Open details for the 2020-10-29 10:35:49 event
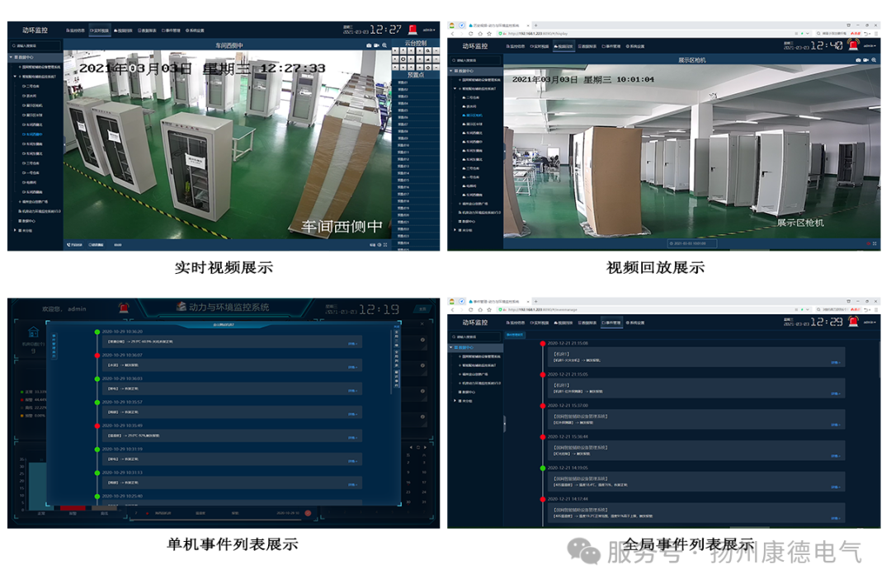This screenshot has width=891, height=588. [352, 438]
